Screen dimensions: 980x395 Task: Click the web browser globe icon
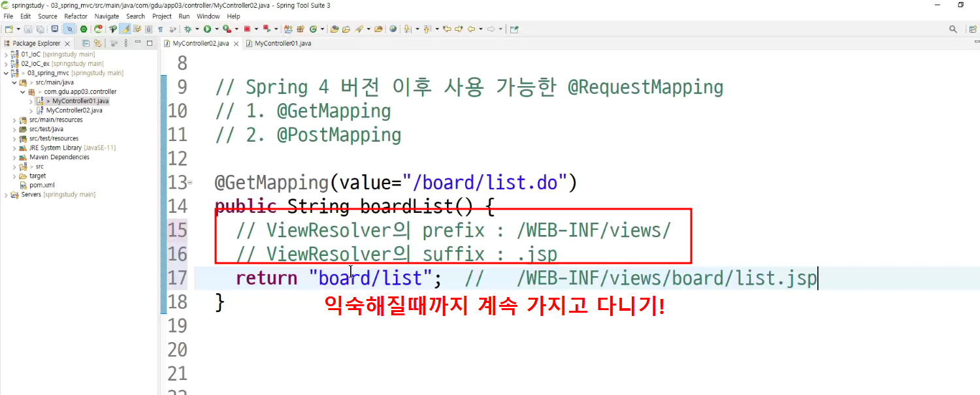pos(393,29)
